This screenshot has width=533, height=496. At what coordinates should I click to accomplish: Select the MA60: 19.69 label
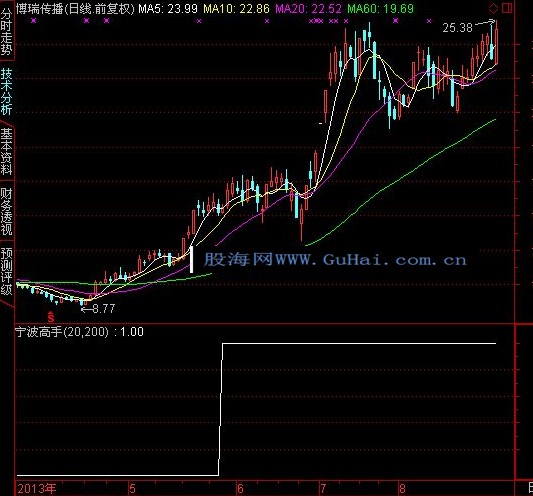point(380,8)
